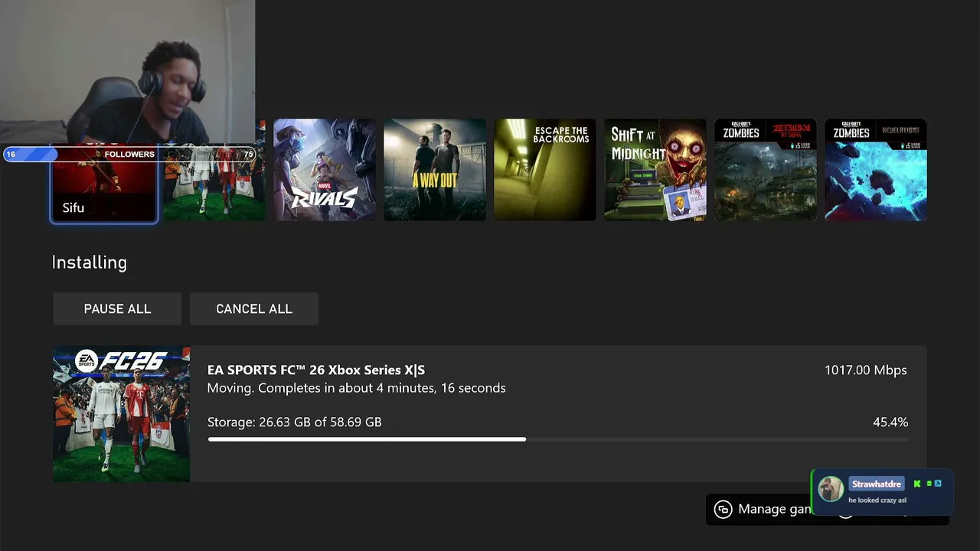This screenshot has width=980, height=551.
Task: Click the EA Sports FC 26 cover art
Action: [x=121, y=414]
